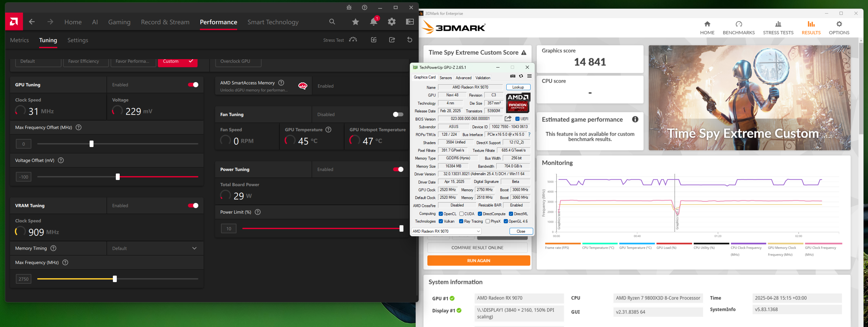Take screenshot with GPU-Z camera icon

coord(512,76)
